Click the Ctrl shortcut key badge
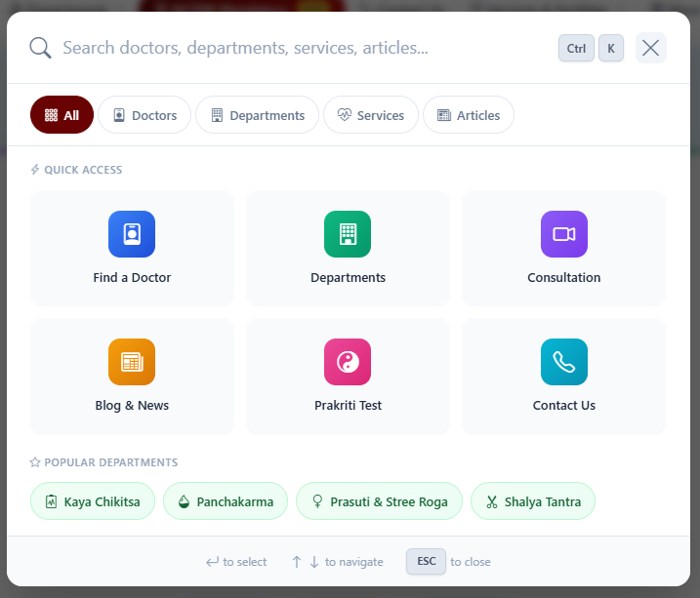Viewport: 700px width, 598px height. tap(576, 48)
